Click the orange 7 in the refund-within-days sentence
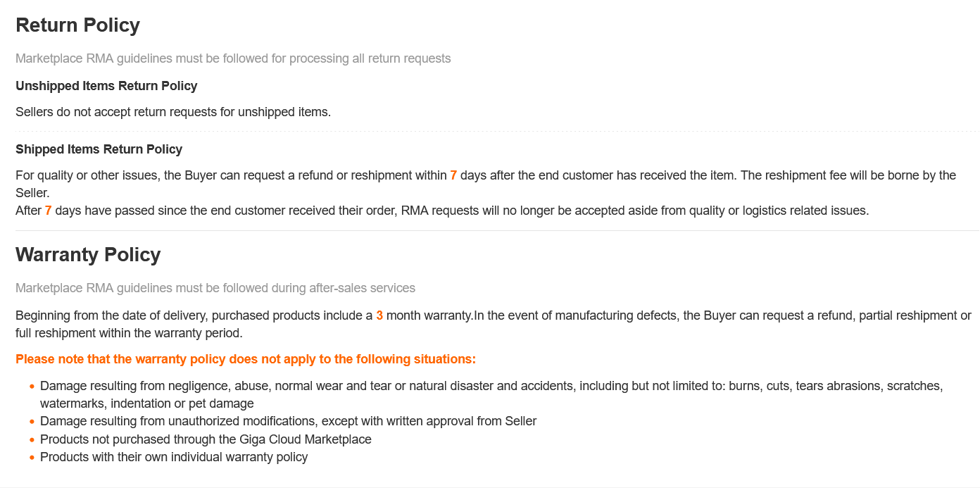 (x=453, y=175)
